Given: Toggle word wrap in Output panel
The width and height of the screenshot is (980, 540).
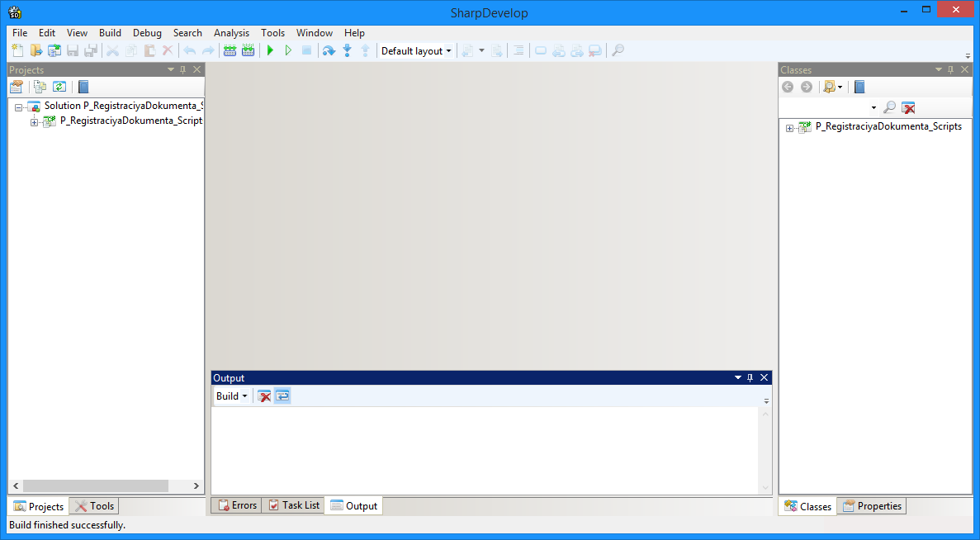Looking at the screenshot, I should click(282, 396).
